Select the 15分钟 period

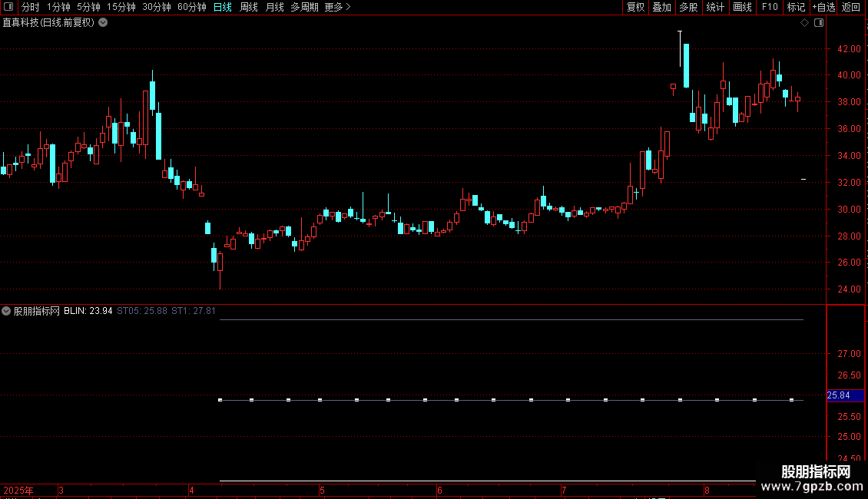(x=121, y=7)
